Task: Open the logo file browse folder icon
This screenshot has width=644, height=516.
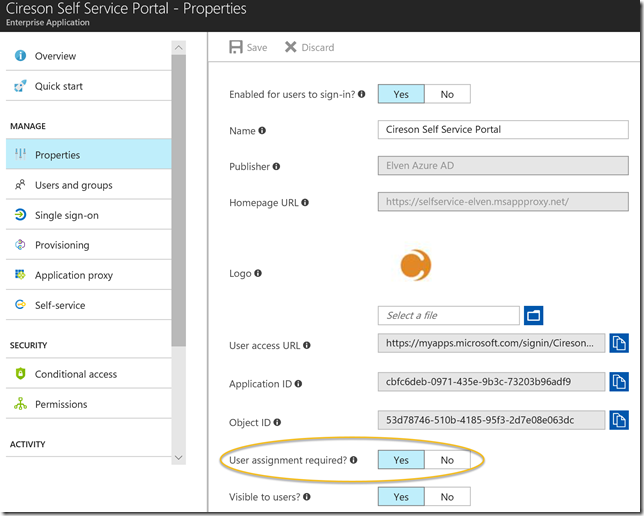Action: [534, 316]
